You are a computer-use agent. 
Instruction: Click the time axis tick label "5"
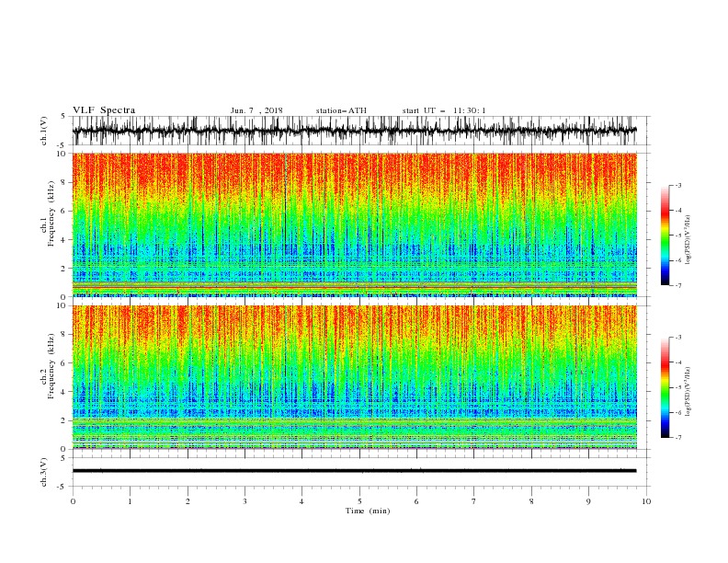(359, 501)
